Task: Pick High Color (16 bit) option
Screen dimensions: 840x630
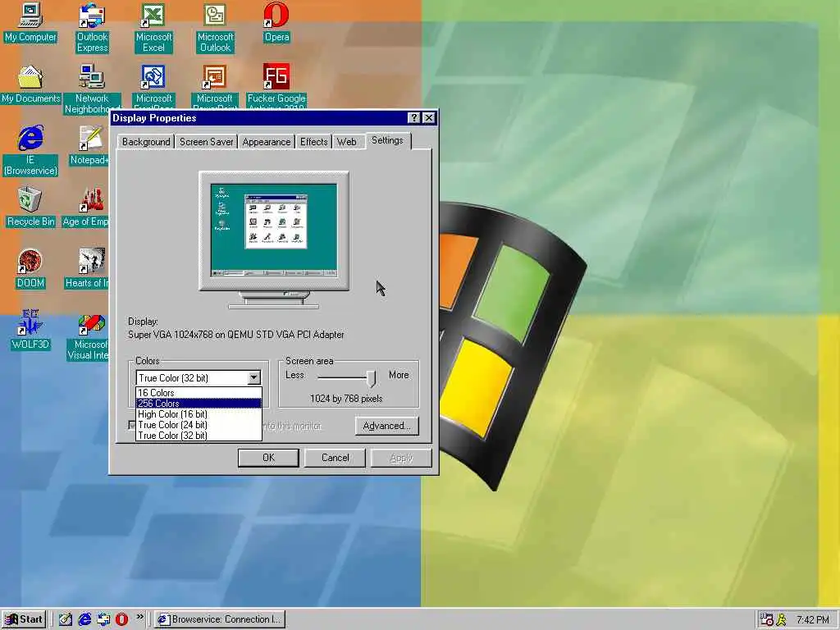Action: pyautogui.click(x=199, y=414)
